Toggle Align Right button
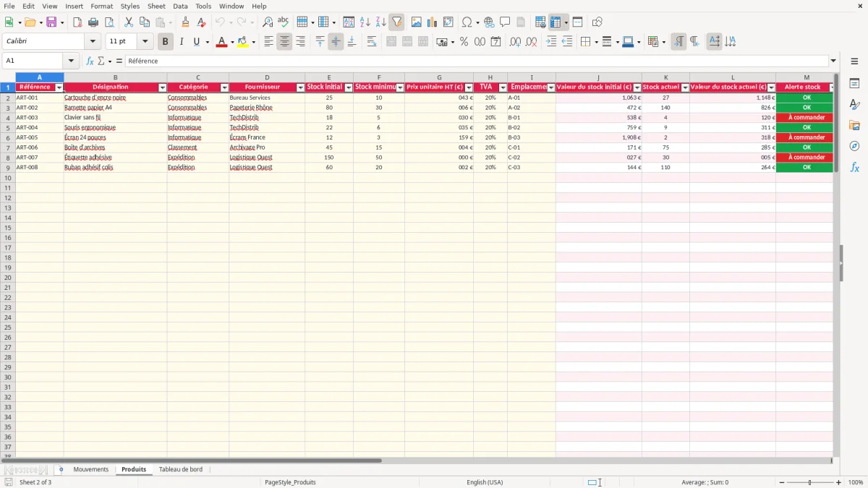The image size is (868, 488). 300,42
